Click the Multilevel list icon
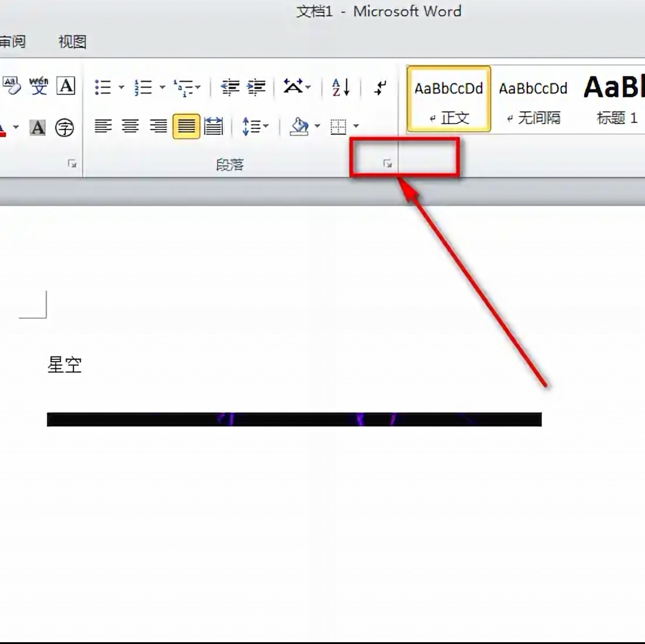Screen dimensions: 645x644 coord(183,88)
